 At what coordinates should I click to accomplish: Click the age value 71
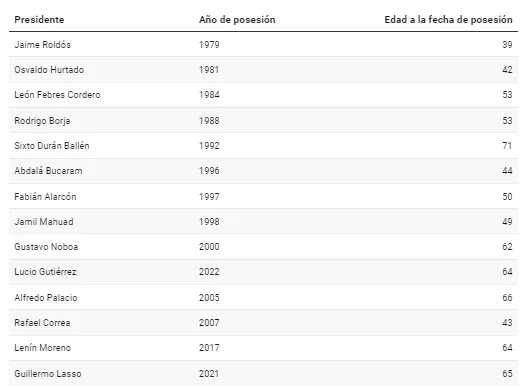click(x=507, y=146)
